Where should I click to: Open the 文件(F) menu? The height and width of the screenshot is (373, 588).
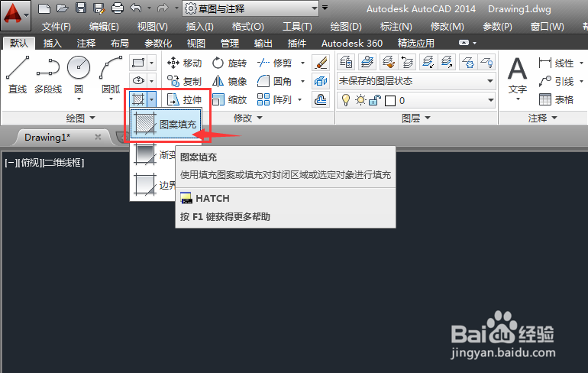(57, 27)
